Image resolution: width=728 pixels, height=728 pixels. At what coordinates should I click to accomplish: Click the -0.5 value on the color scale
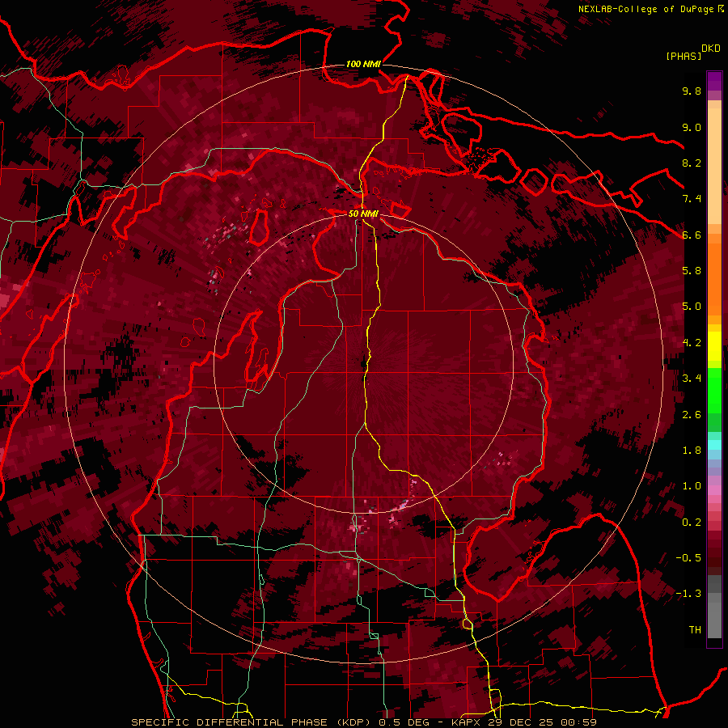coord(688,558)
